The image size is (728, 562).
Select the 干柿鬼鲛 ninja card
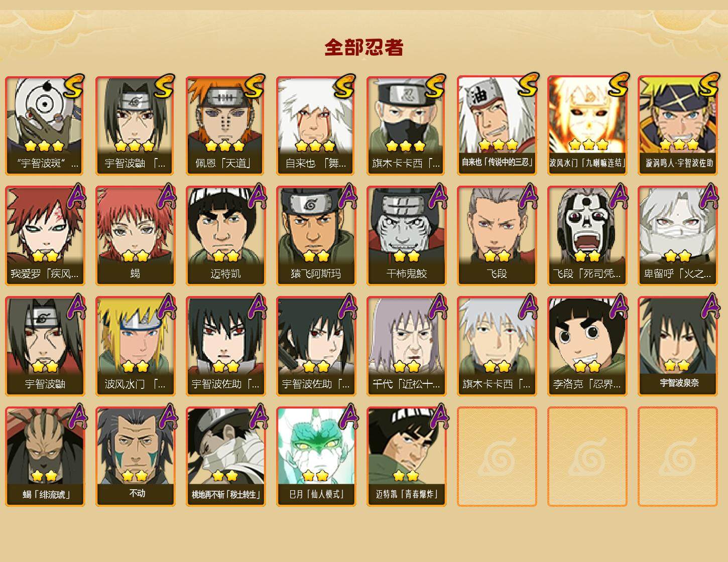[406, 236]
